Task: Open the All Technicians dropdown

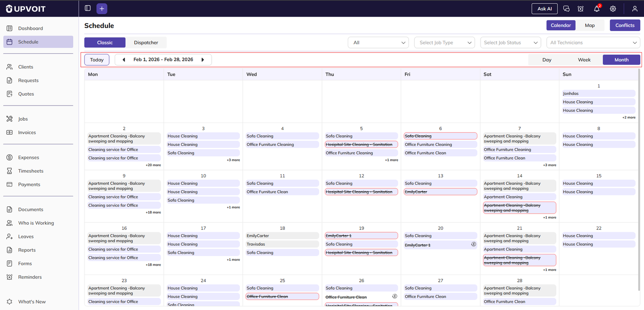Action: (593, 42)
